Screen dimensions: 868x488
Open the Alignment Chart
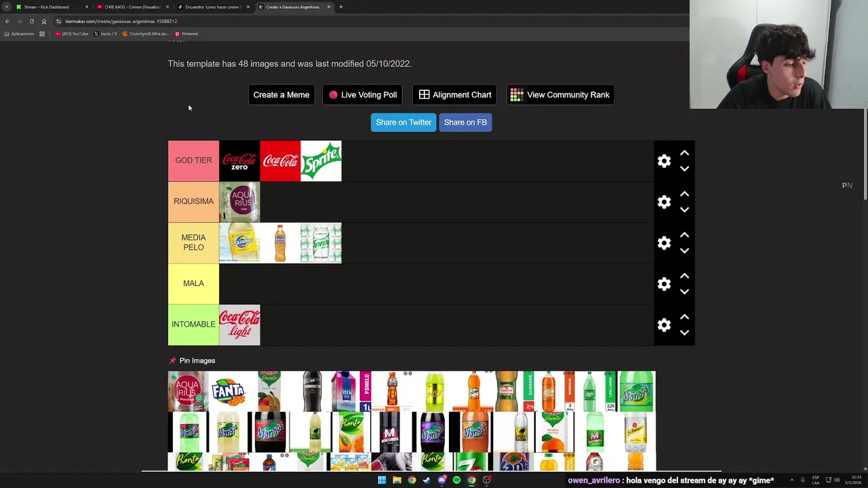tap(455, 95)
